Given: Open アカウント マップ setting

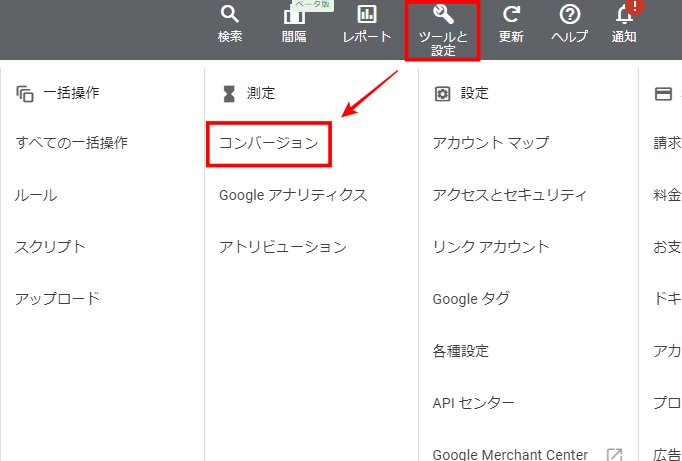Looking at the screenshot, I should click(490, 143).
